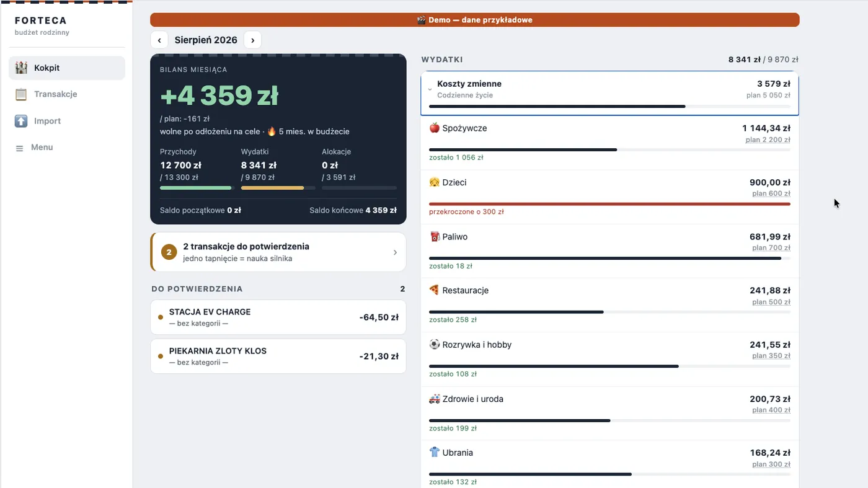Click the amount 1 144,34 zł

pos(766,128)
